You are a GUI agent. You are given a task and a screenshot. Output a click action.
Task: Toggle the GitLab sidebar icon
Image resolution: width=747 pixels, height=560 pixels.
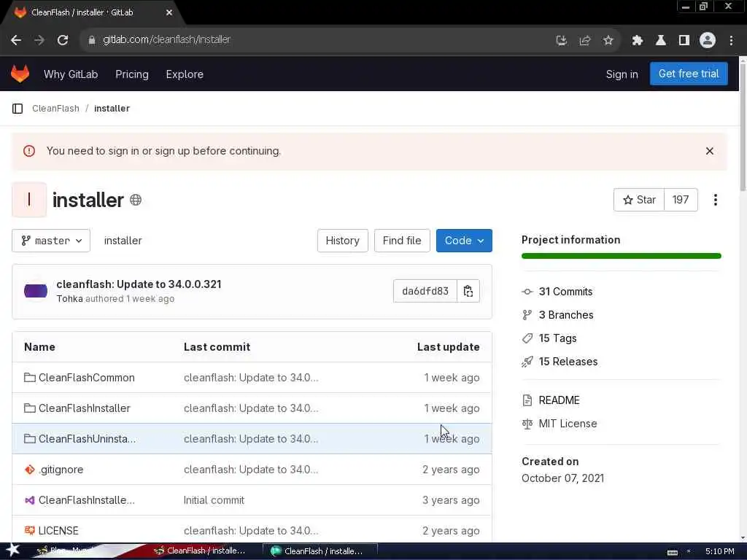[x=18, y=109]
